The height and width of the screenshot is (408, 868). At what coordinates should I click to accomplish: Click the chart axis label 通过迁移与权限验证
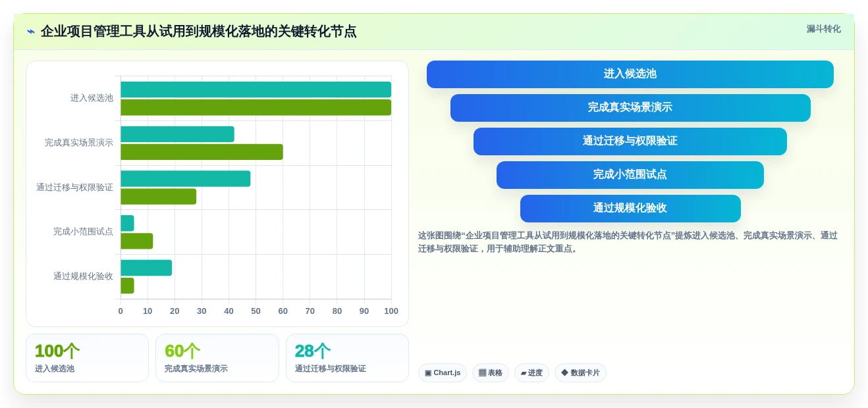pyautogui.click(x=74, y=188)
